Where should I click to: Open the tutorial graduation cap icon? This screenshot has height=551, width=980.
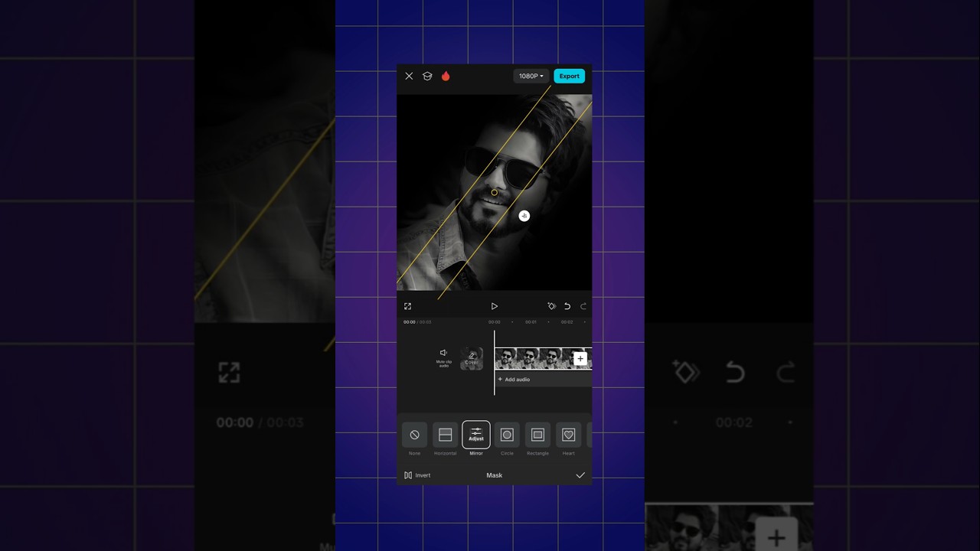pos(427,76)
